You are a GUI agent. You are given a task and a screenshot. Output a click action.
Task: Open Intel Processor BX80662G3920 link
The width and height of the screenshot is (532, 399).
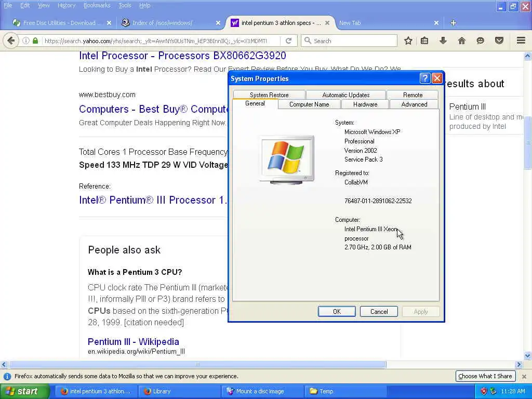tap(182, 56)
